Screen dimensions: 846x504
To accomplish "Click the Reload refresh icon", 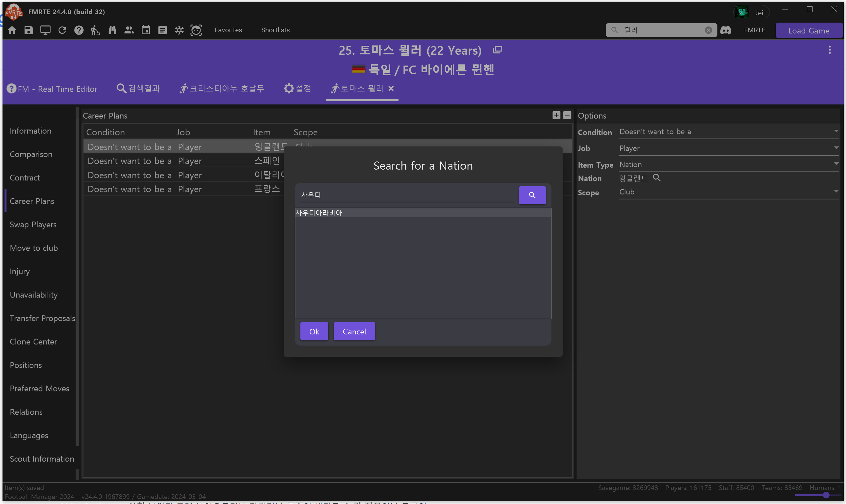I will pyautogui.click(x=62, y=30).
